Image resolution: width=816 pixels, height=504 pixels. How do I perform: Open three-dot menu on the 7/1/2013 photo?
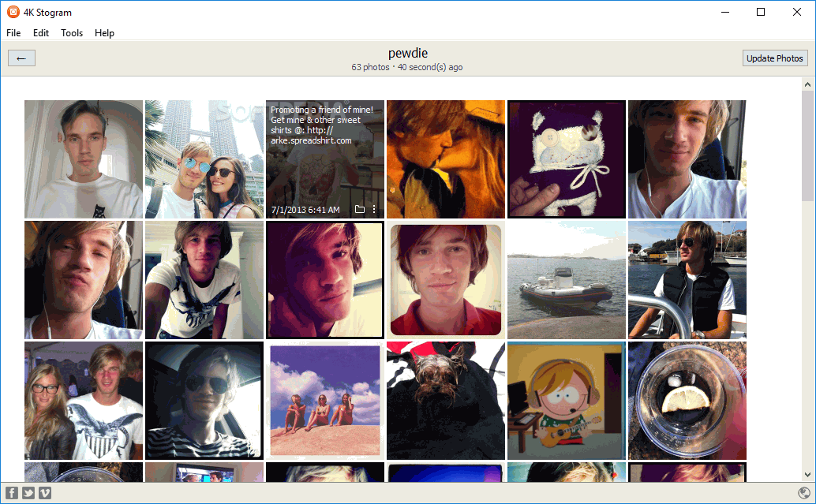pyautogui.click(x=374, y=209)
